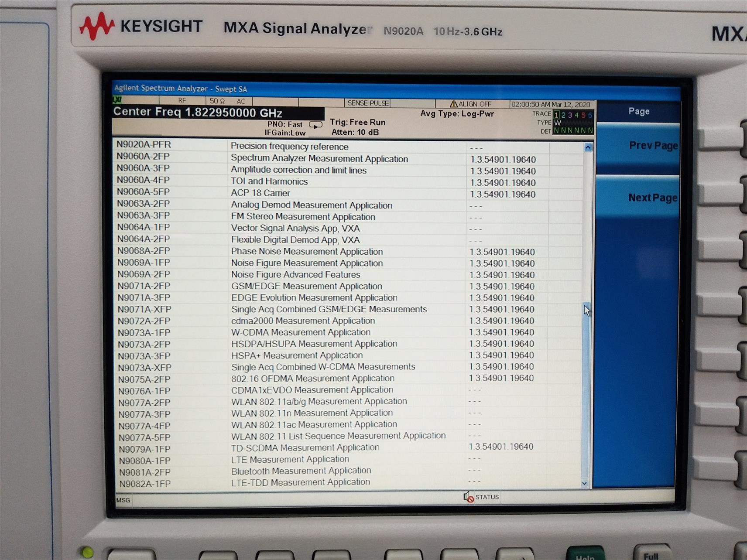Click 'Flexible Digital Demod App, VXA'

click(x=295, y=240)
